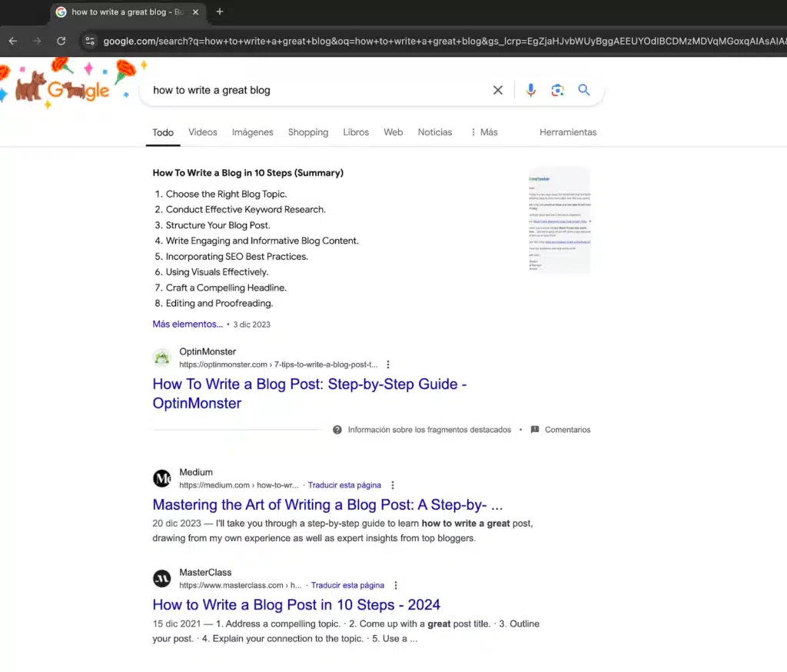Open the Herramientas search tools
Screen dimensions: 787x672
tap(568, 132)
